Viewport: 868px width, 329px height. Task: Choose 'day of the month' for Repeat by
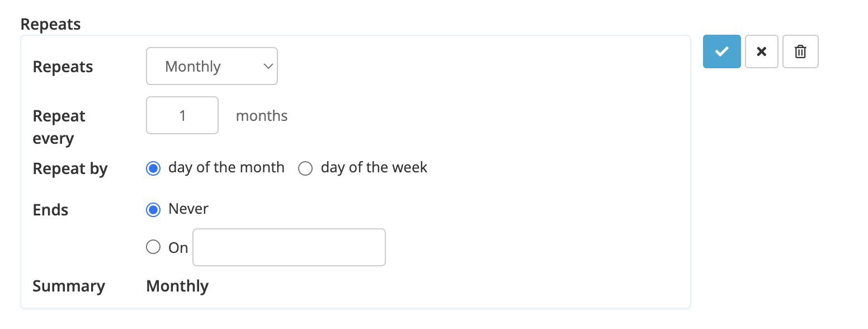[x=153, y=168]
